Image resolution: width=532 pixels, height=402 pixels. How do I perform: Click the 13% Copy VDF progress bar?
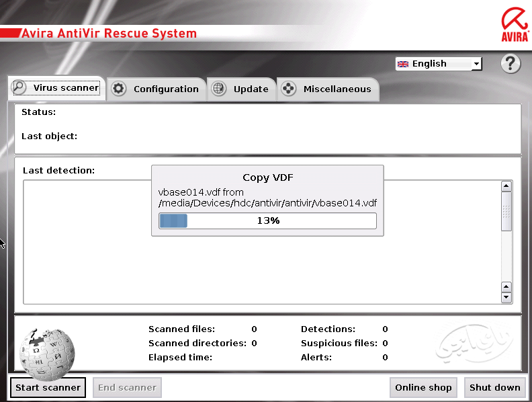pyautogui.click(x=267, y=220)
